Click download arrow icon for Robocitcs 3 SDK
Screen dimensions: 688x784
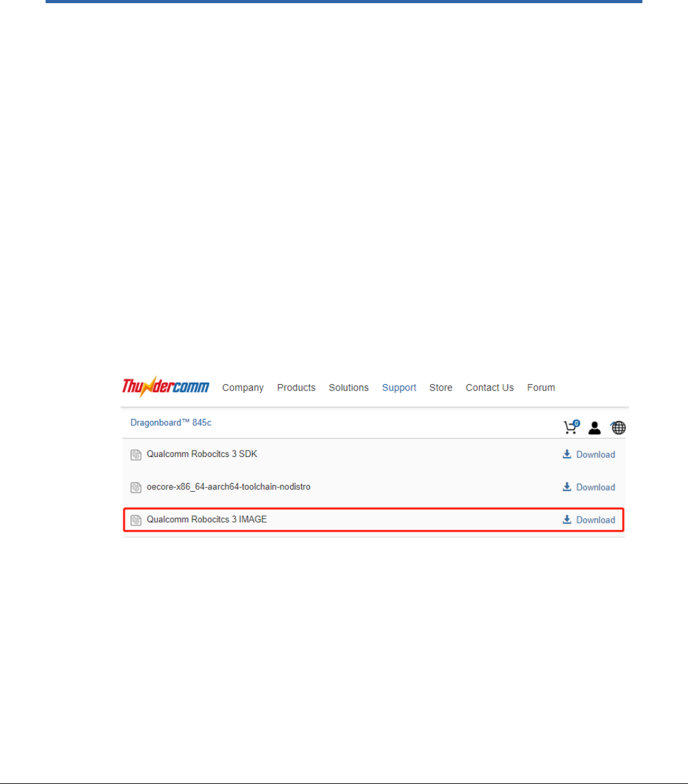pyautogui.click(x=567, y=454)
